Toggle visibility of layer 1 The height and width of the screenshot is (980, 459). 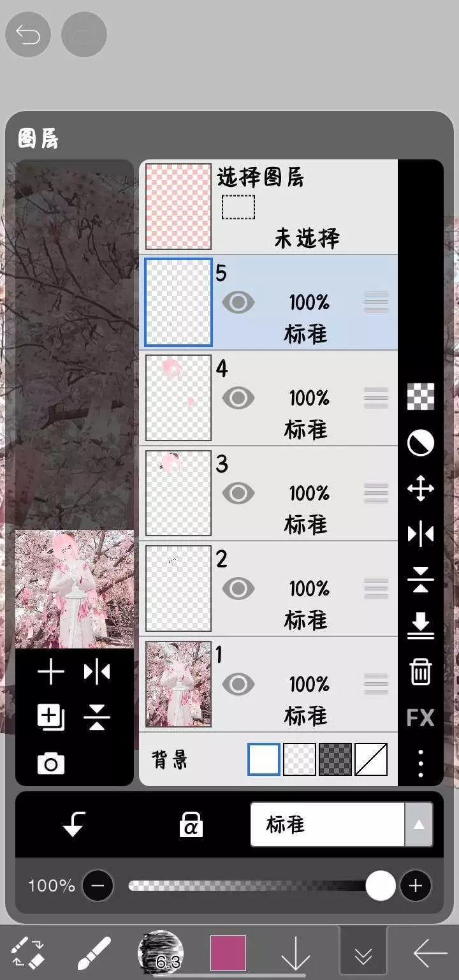click(238, 684)
